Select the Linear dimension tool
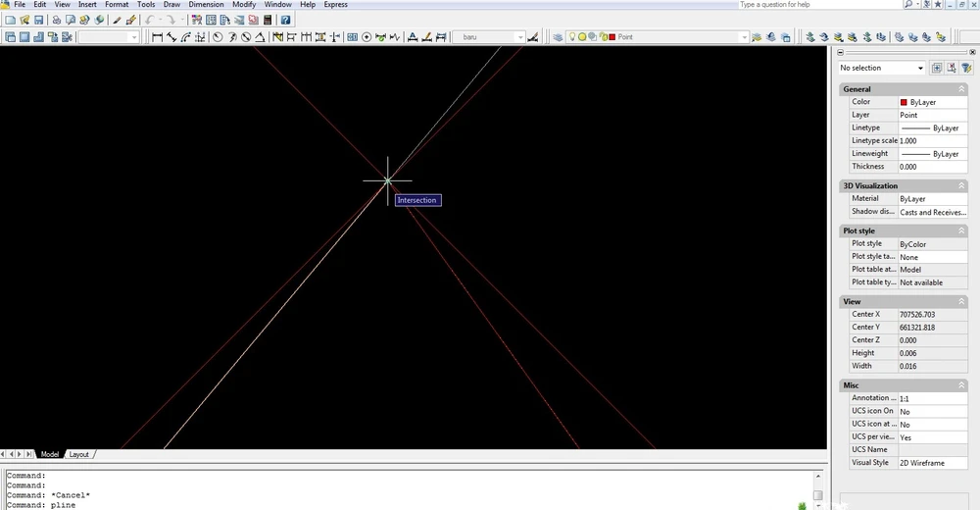The image size is (980, 510). point(158,37)
